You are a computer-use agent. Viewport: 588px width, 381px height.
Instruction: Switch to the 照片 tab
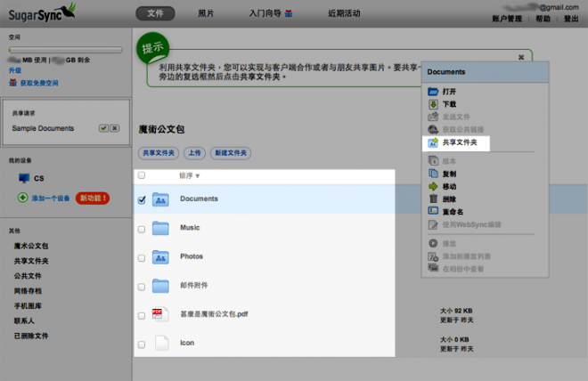[206, 13]
